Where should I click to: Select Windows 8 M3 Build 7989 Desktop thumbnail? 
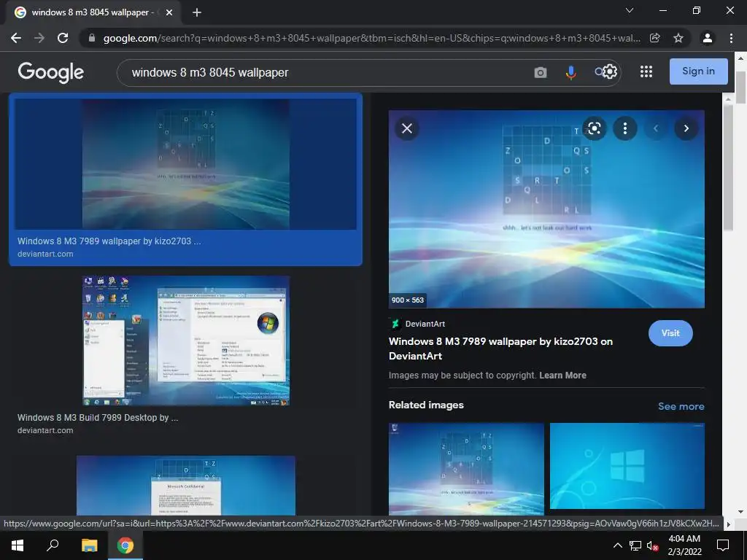tap(186, 341)
